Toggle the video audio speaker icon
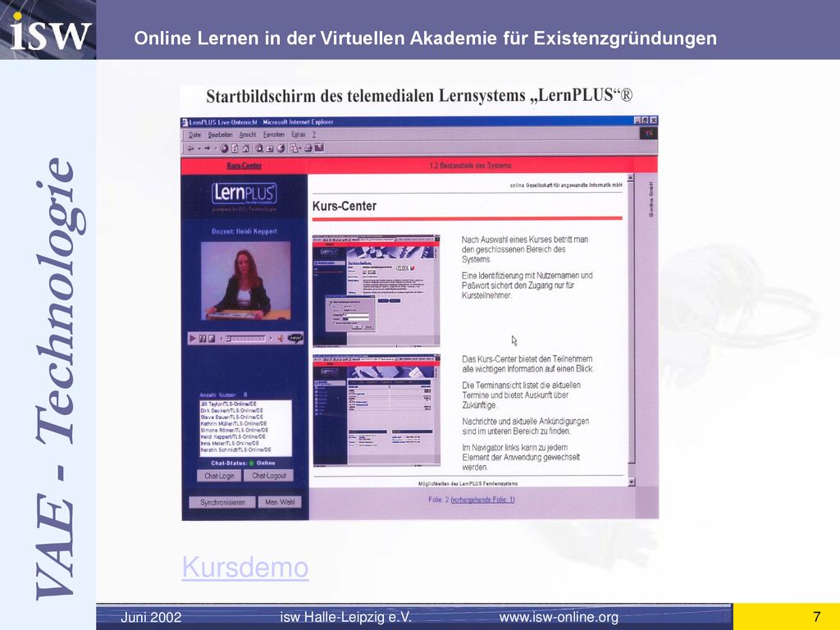This screenshot has width=840, height=630. (281, 339)
